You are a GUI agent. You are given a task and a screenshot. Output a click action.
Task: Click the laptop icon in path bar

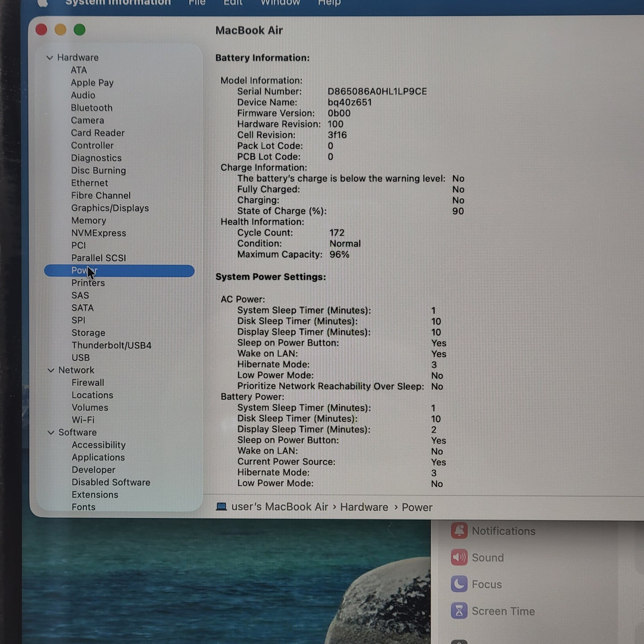click(x=221, y=507)
